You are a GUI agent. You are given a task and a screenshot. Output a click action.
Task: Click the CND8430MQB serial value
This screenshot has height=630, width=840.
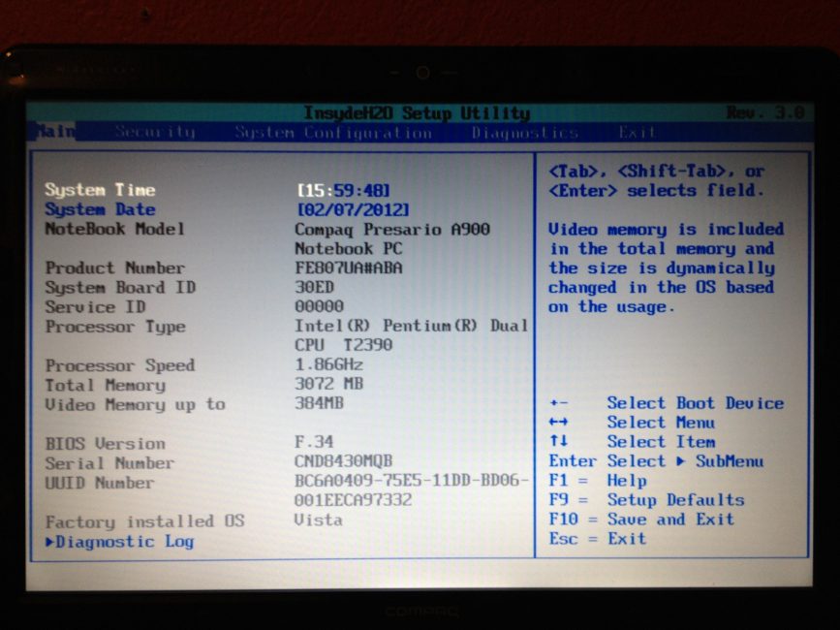(343, 461)
